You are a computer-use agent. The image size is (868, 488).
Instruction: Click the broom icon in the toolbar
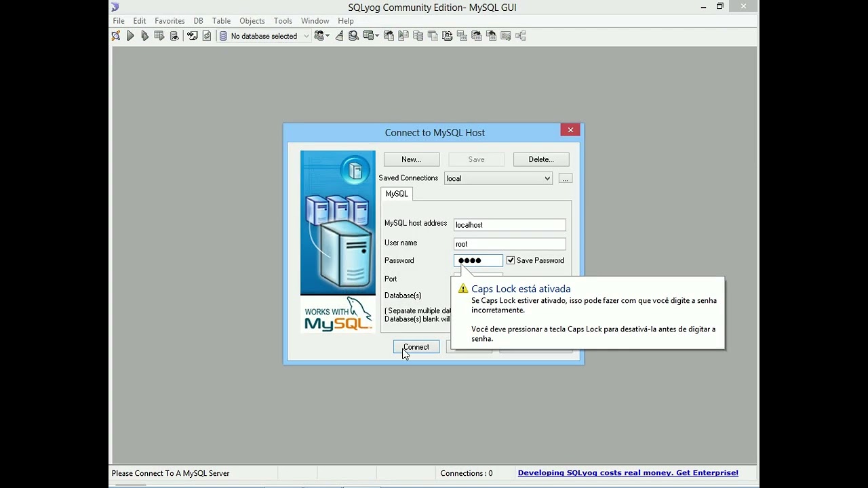click(339, 36)
